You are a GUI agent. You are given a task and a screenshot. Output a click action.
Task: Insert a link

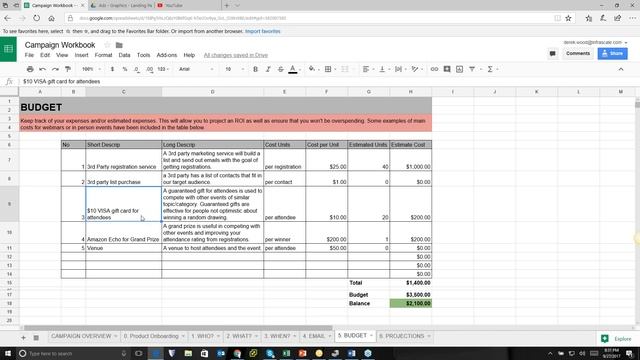tap(434, 69)
